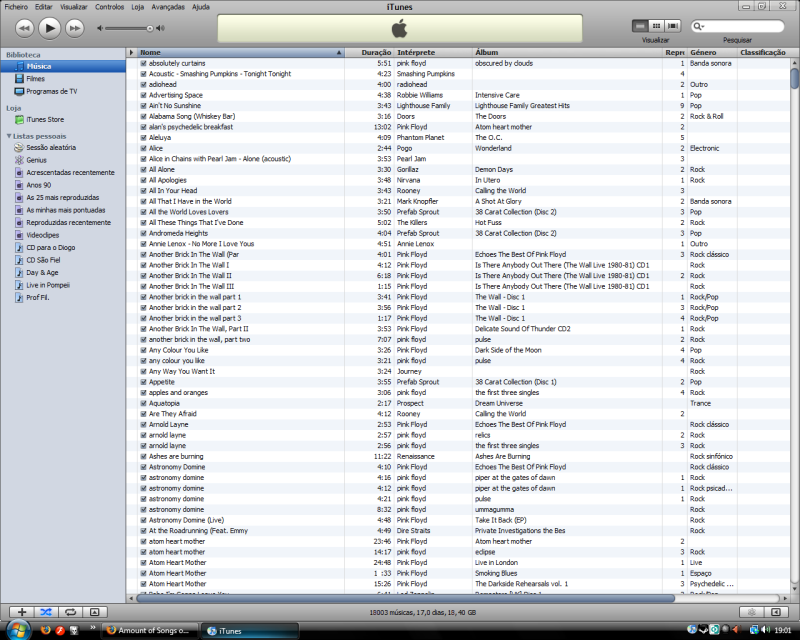Open the Ajuda menu
Viewport: 800px width, 640px height.
pyautogui.click(x=201, y=7)
